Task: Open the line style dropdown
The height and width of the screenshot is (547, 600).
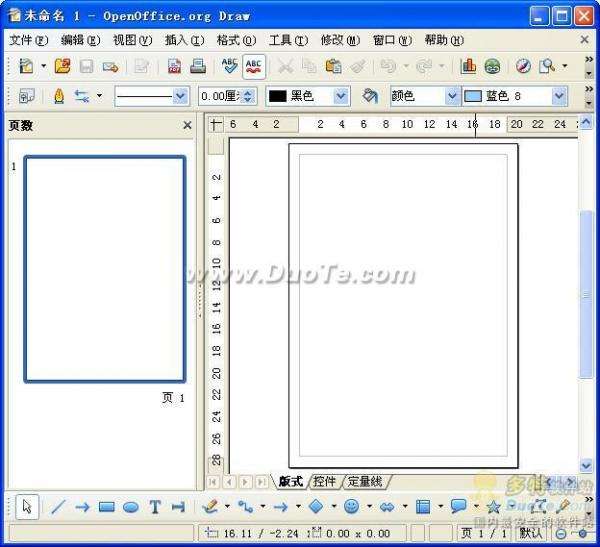Action: pos(180,96)
